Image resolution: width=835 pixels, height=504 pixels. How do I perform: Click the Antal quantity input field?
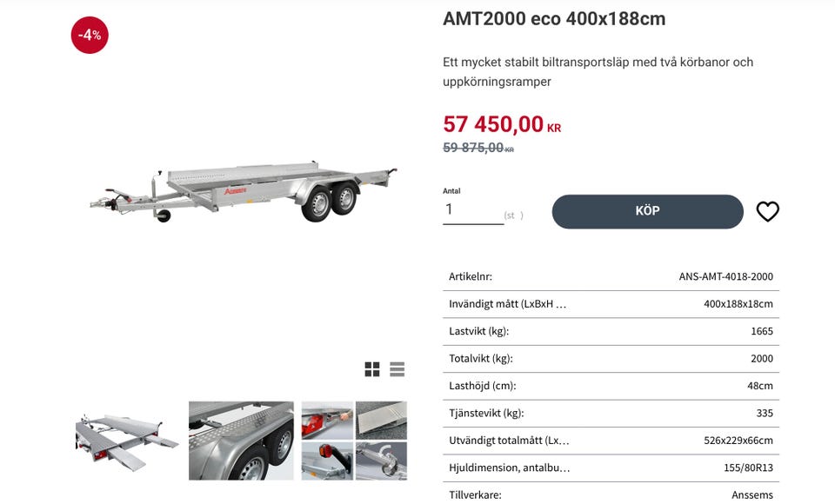click(472, 209)
